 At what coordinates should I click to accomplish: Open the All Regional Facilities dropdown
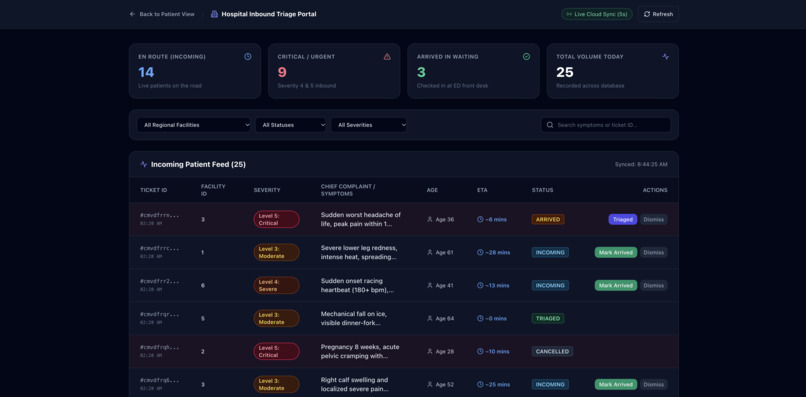pyautogui.click(x=194, y=125)
